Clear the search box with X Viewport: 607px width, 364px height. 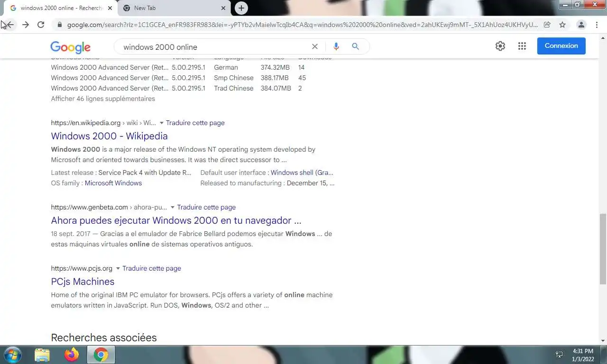point(314,46)
